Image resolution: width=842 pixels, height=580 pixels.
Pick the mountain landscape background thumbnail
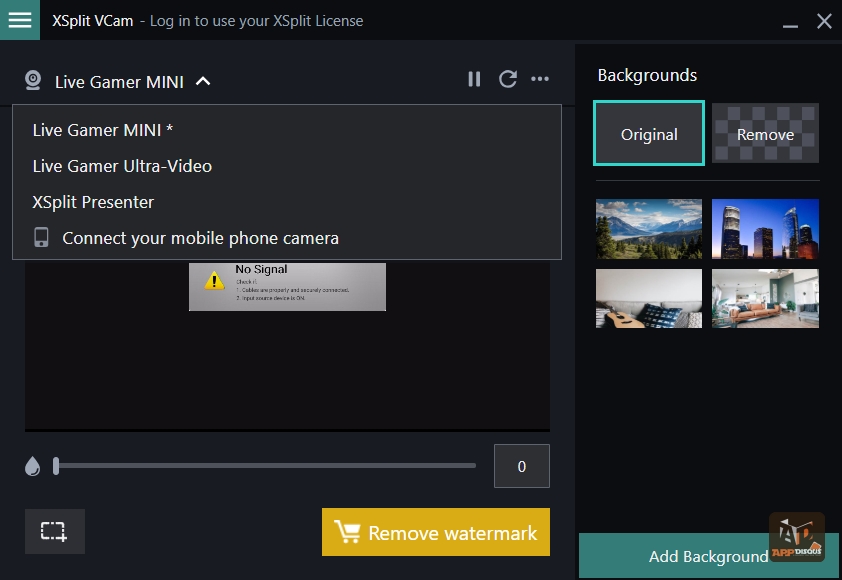[x=649, y=229]
